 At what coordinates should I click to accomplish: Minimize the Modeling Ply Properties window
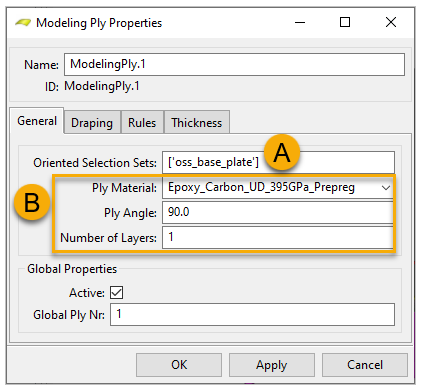[300, 23]
